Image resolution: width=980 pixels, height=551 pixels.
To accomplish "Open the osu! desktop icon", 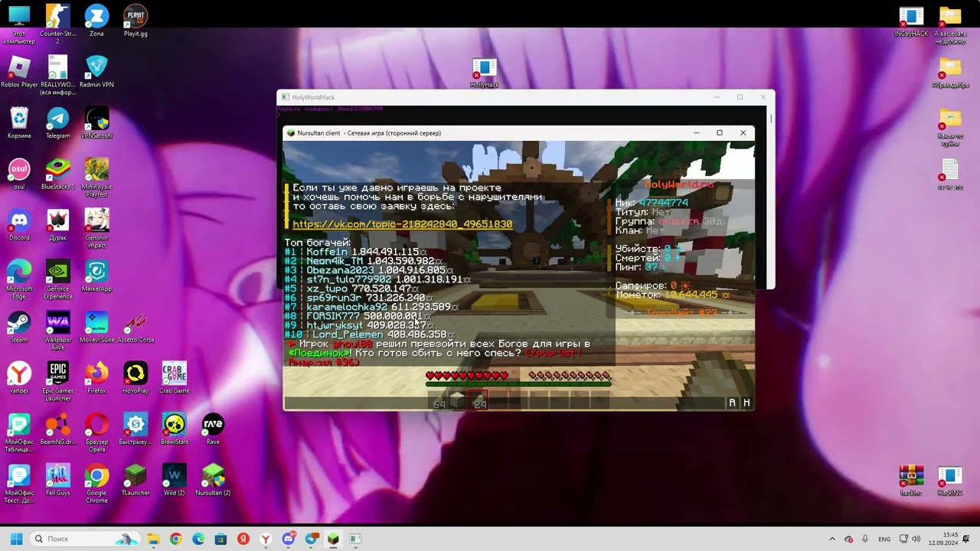I will (19, 174).
